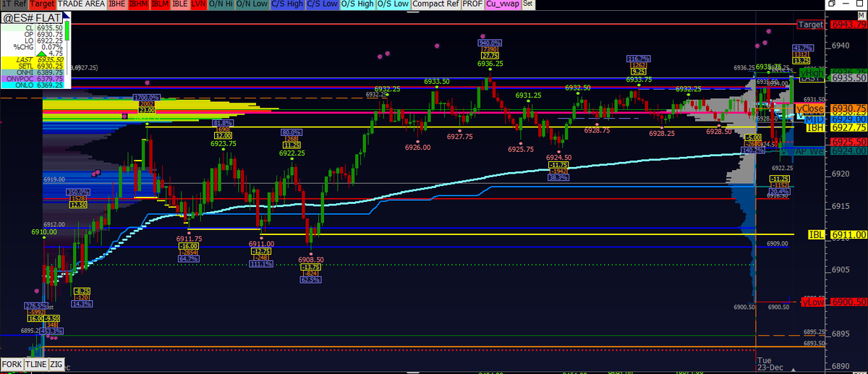Click the LAST 6935.50 row
The width and height of the screenshot is (868, 374).
coord(33,60)
